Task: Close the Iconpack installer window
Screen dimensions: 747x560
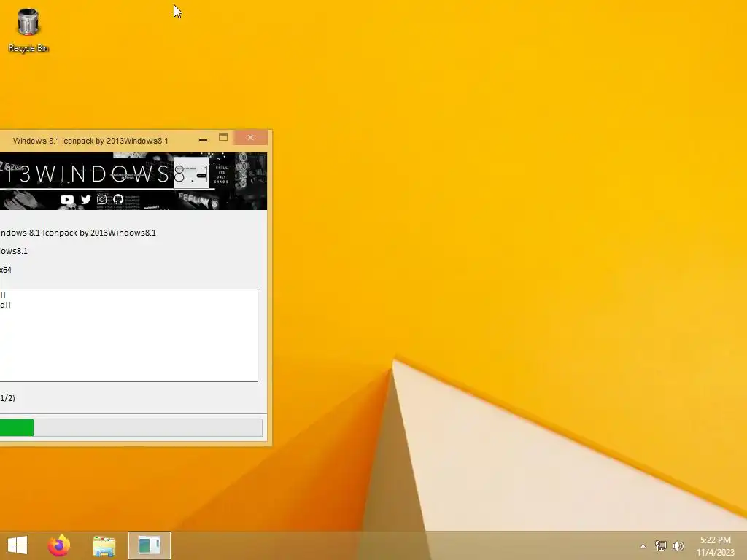Action: pos(251,138)
